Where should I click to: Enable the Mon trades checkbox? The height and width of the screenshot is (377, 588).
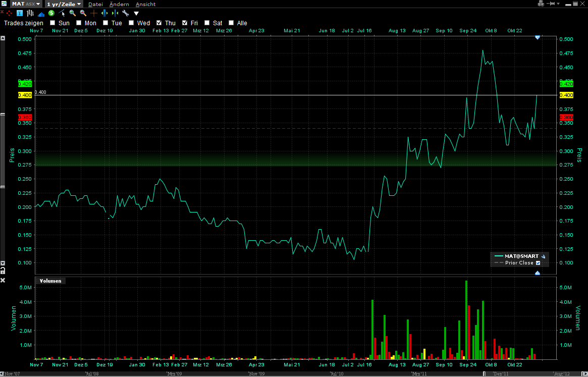(x=79, y=23)
